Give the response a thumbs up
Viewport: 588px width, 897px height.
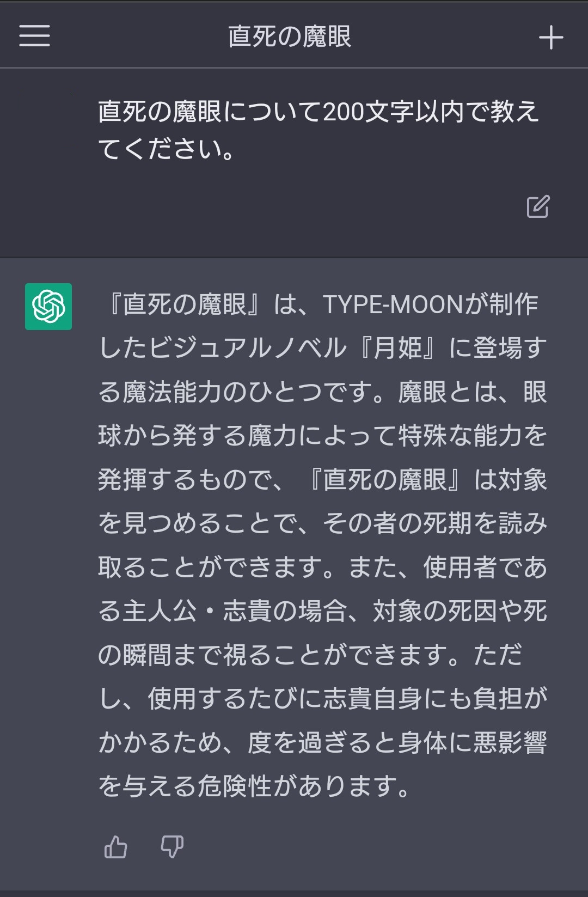115,847
